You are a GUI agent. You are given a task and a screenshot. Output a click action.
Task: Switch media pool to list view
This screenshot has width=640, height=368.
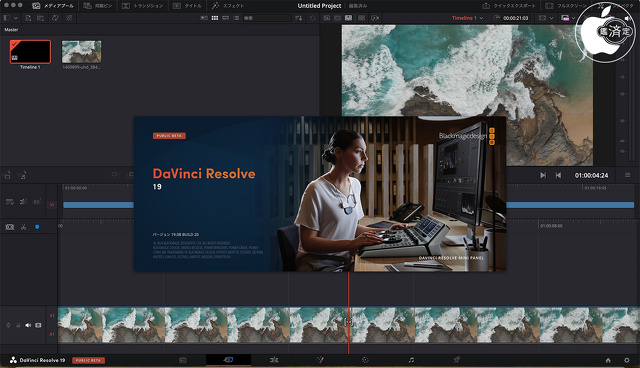click(x=236, y=18)
